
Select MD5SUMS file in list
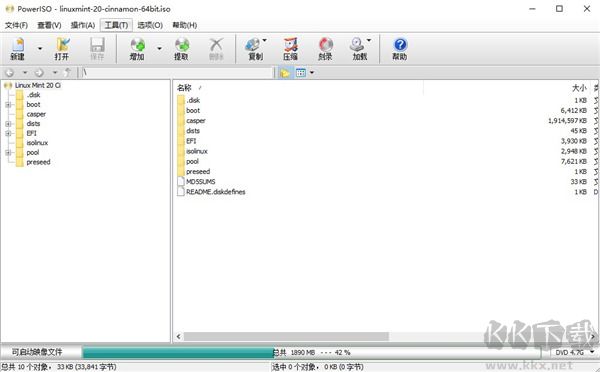pos(201,182)
